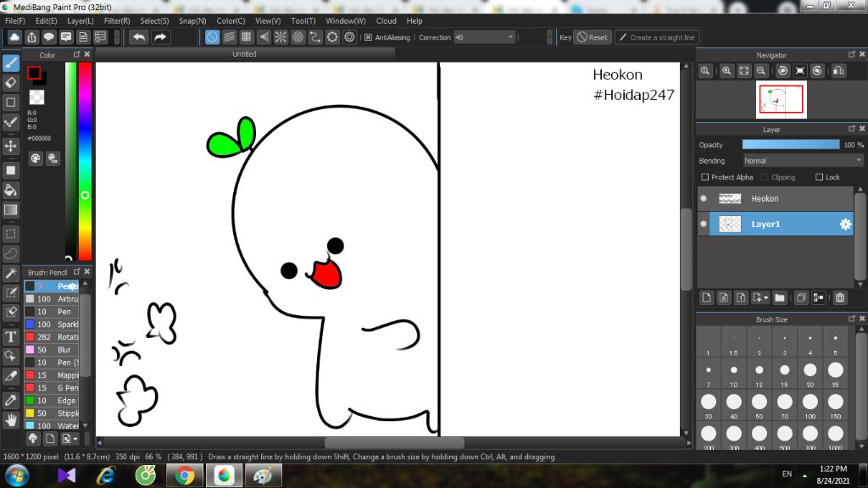Click the foreground color swatch
The width and height of the screenshot is (868, 488).
pyautogui.click(x=34, y=73)
